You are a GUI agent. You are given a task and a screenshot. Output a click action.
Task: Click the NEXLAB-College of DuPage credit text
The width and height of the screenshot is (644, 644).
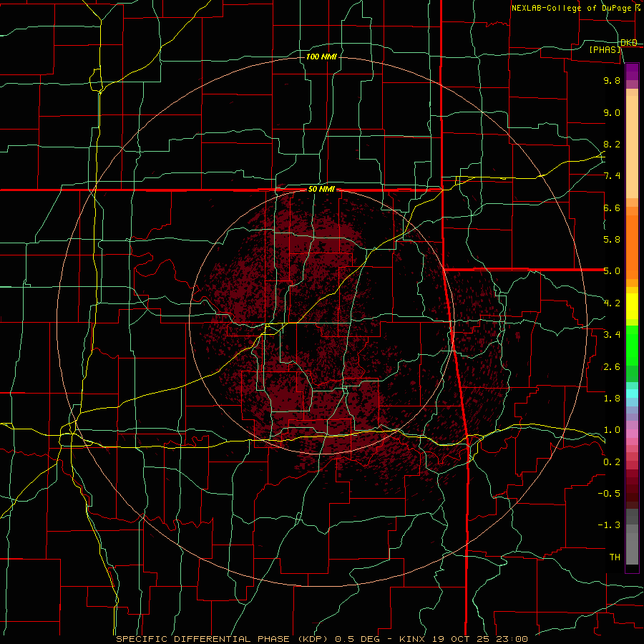[571, 8]
